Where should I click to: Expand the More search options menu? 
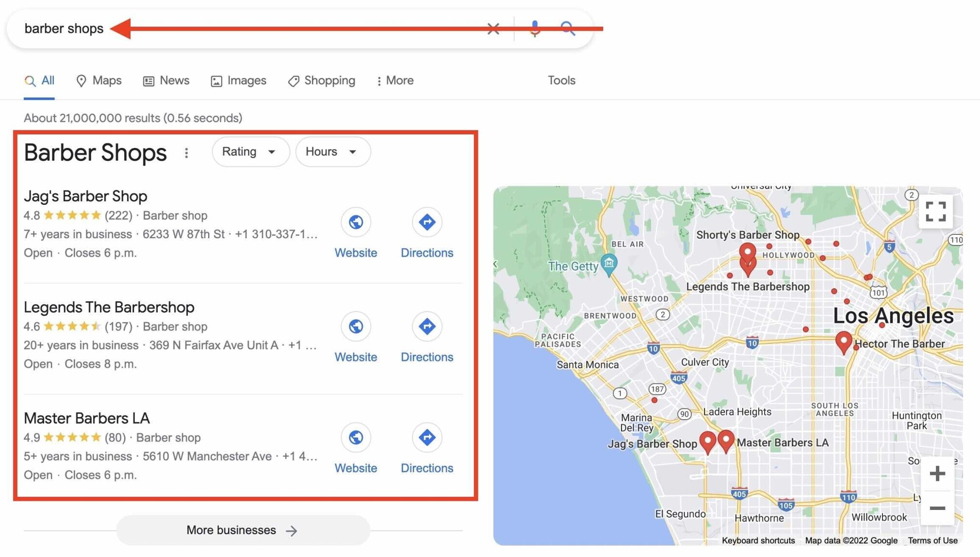(x=395, y=81)
